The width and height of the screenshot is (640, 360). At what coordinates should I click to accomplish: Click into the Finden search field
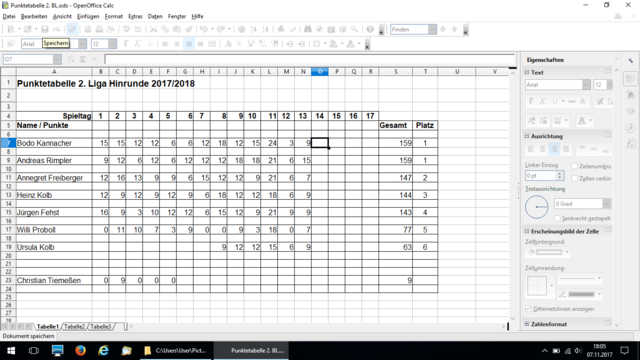[409, 29]
